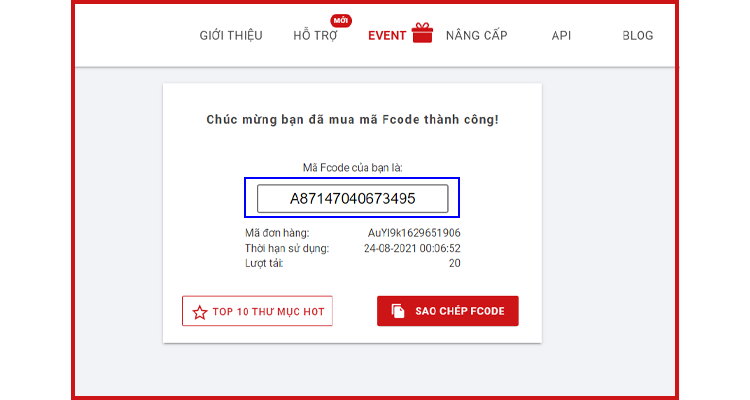Click the red gift box icon
This screenshot has width=750, height=400.
[x=422, y=33]
